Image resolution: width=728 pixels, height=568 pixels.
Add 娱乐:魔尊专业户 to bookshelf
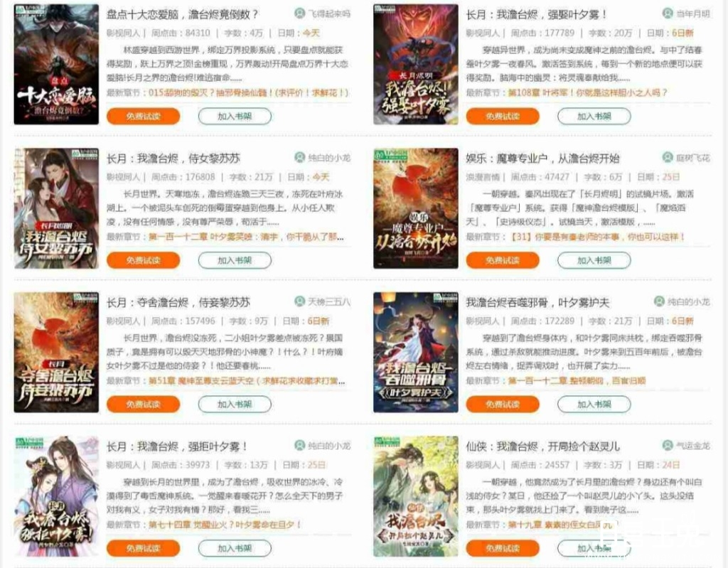click(x=594, y=260)
